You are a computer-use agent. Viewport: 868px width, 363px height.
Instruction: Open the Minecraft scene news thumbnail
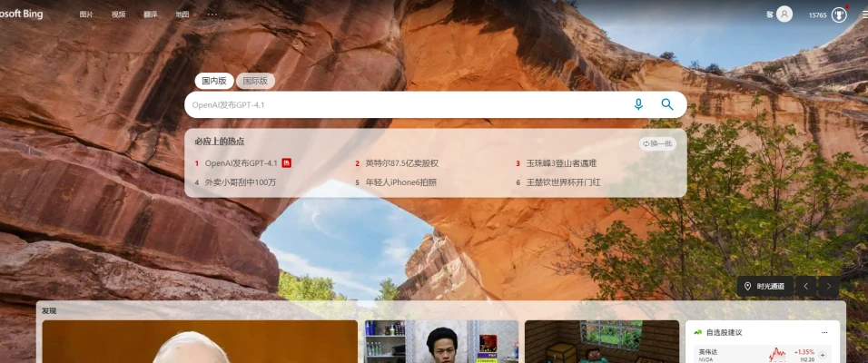[x=602, y=341]
